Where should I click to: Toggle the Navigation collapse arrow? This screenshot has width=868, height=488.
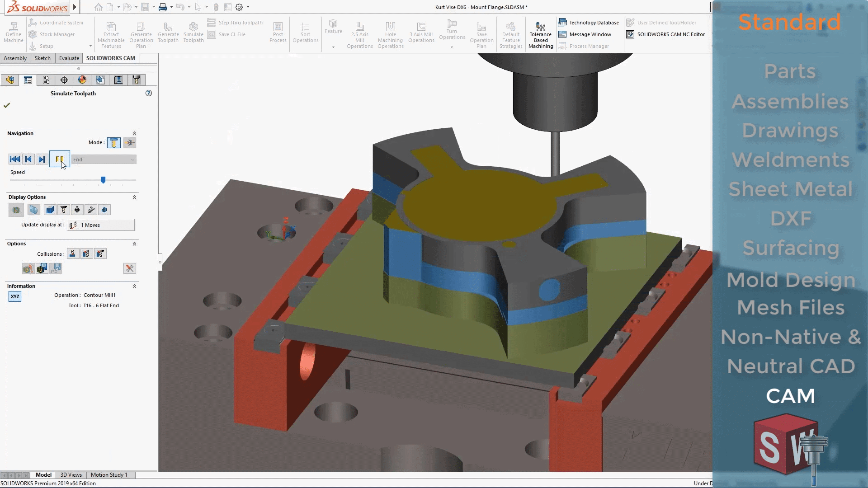(134, 133)
